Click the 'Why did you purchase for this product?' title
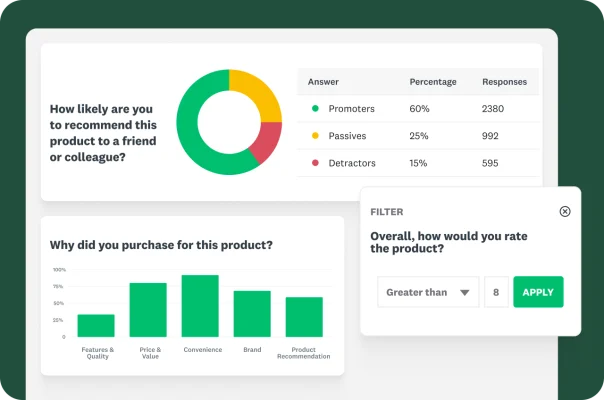This screenshot has width=604, height=400. pyautogui.click(x=161, y=245)
